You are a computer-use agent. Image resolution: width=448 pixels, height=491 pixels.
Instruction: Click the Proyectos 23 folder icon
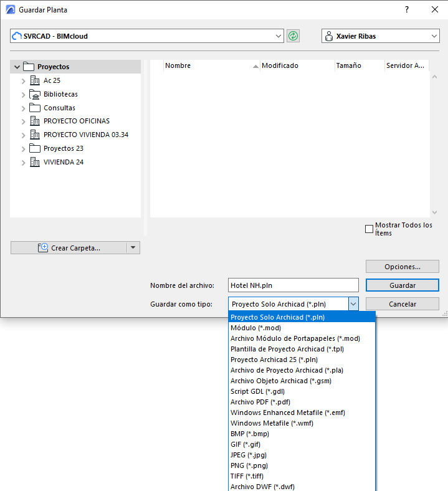(x=35, y=148)
